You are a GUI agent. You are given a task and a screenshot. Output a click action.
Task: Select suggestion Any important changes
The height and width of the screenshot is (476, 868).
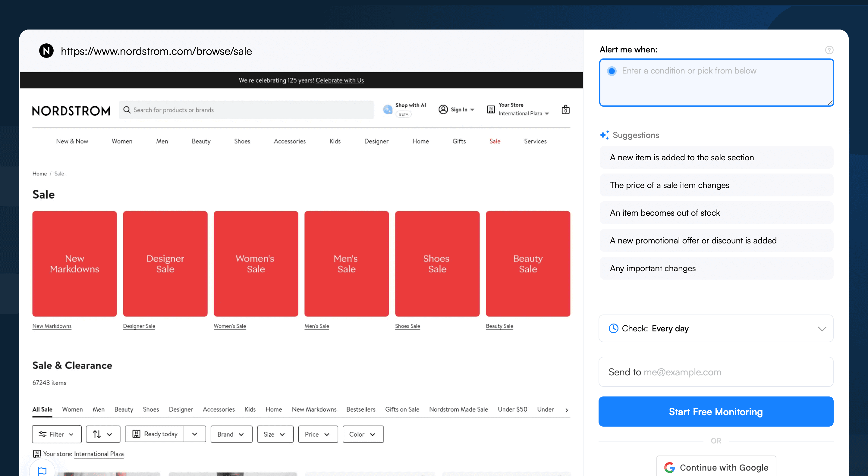pos(716,268)
